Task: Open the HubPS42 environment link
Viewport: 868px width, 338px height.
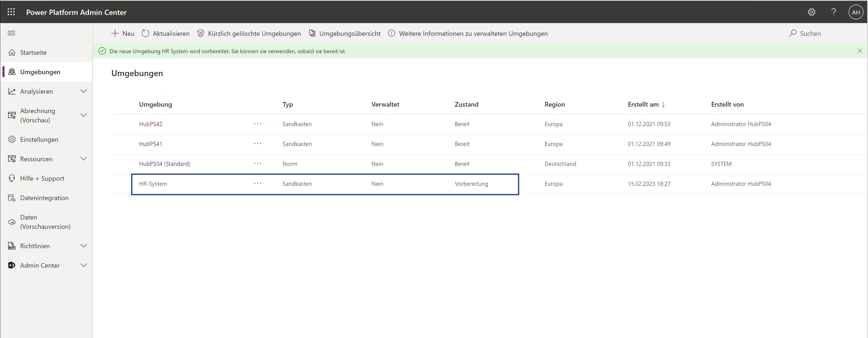Action: point(151,124)
